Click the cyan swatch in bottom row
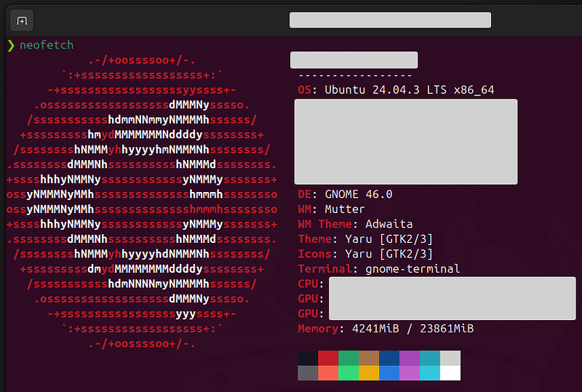 430,373
